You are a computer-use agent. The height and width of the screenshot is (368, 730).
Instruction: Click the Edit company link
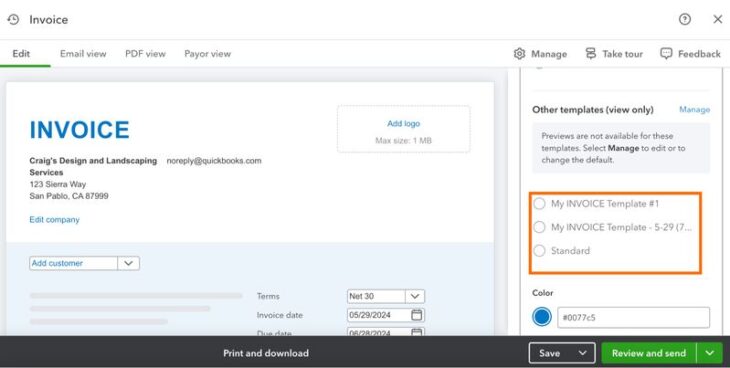(x=54, y=219)
